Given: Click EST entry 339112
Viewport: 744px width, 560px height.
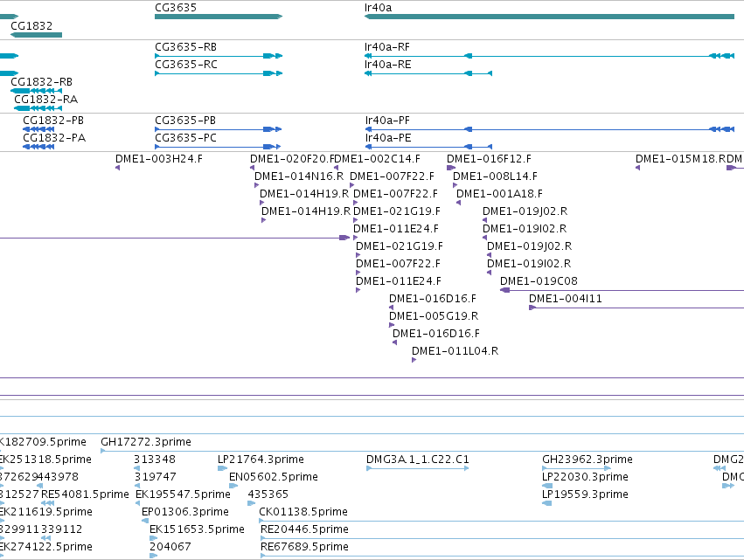Looking at the screenshot, I should coord(61,529).
